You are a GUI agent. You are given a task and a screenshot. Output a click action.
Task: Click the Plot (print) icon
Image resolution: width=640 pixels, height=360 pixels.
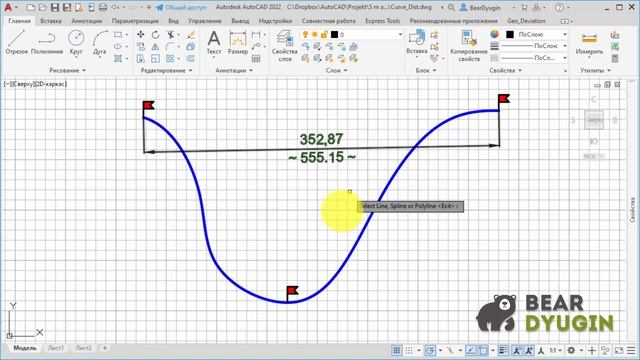click(x=103, y=7)
